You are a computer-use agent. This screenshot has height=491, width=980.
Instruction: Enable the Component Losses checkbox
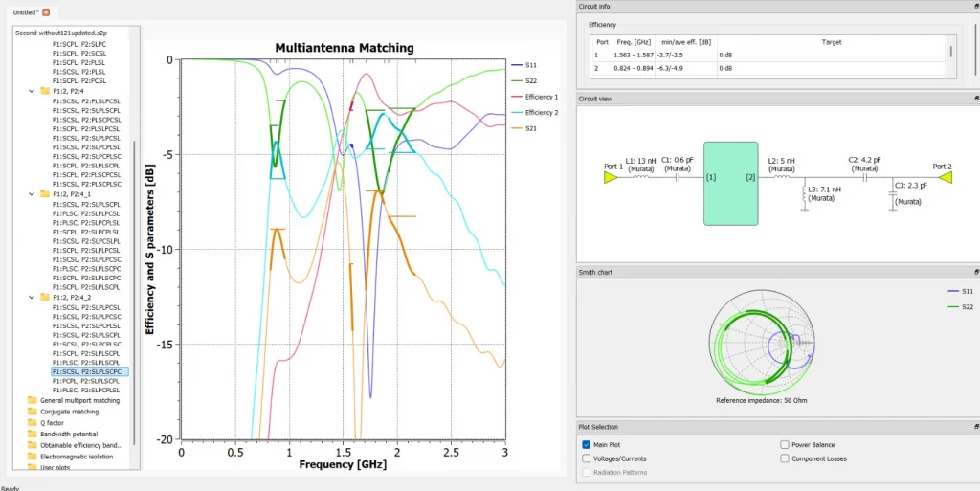(785, 458)
